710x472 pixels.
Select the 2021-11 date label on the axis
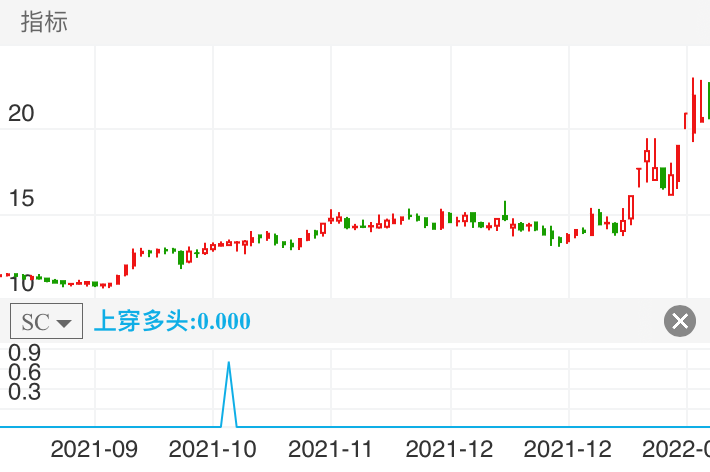point(330,447)
